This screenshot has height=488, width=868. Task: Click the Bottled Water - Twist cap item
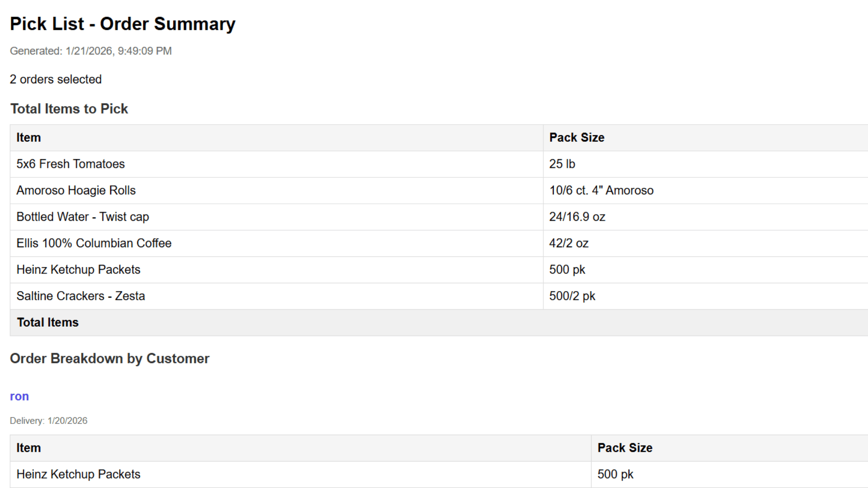click(x=82, y=217)
